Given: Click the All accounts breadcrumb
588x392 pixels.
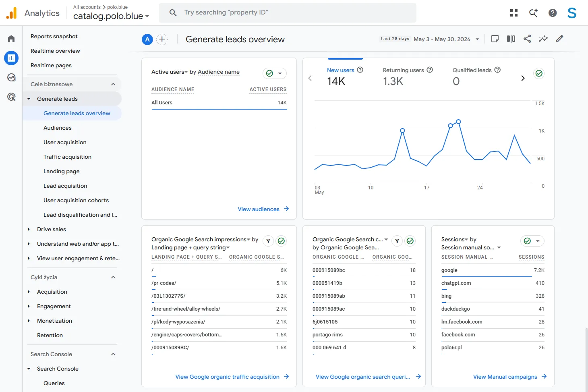Looking at the screenshot, I should [87, 7].
